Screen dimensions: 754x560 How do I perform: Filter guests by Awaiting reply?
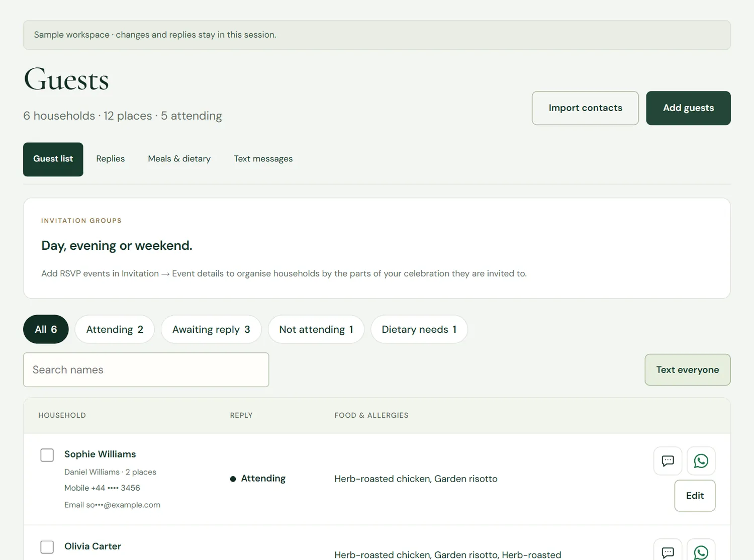[x=211, y=329]
